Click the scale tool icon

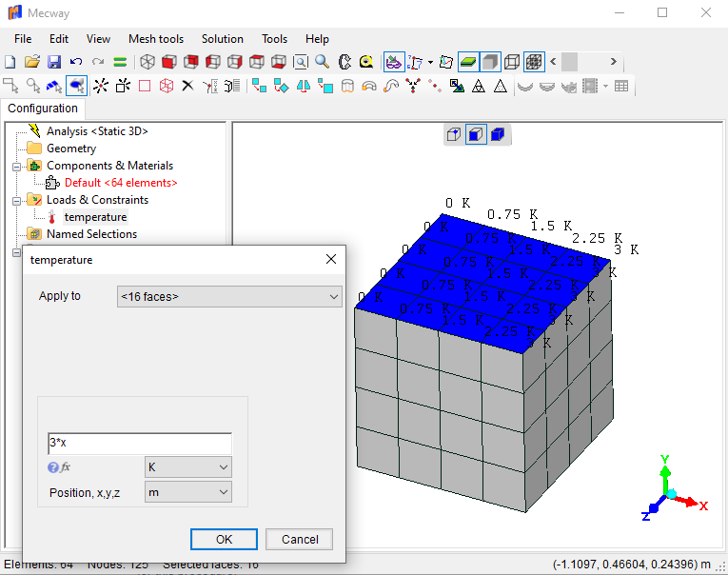pyautogui.click(x=457, y=86)
